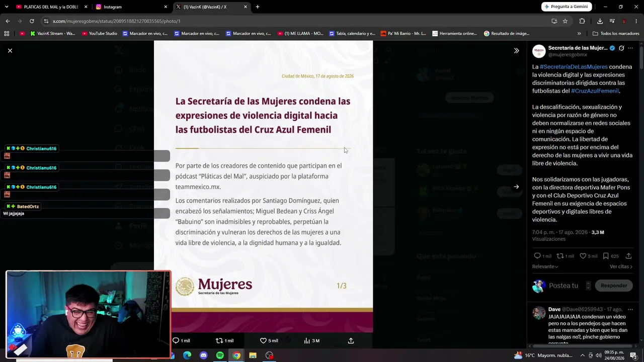
Task: Open the site information icon in the address bar
Action: (46, 21)
